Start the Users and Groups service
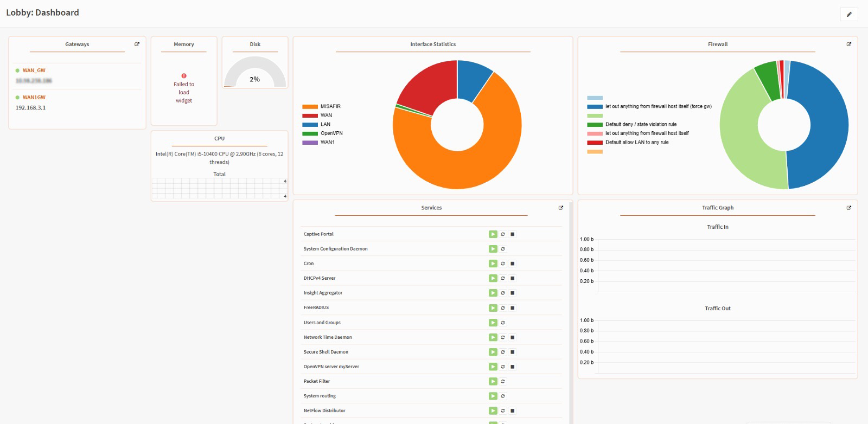868x424 pixels. [493, 323]
